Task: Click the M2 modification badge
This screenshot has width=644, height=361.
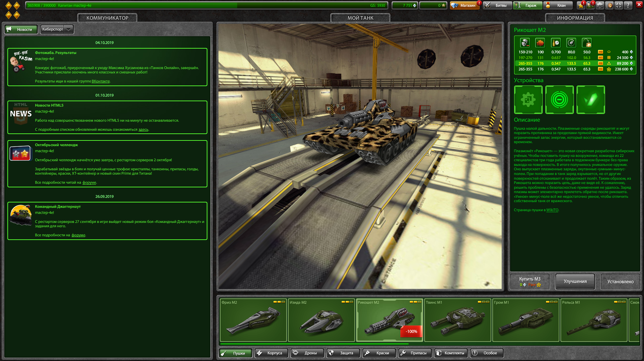Action: [600, 63]
